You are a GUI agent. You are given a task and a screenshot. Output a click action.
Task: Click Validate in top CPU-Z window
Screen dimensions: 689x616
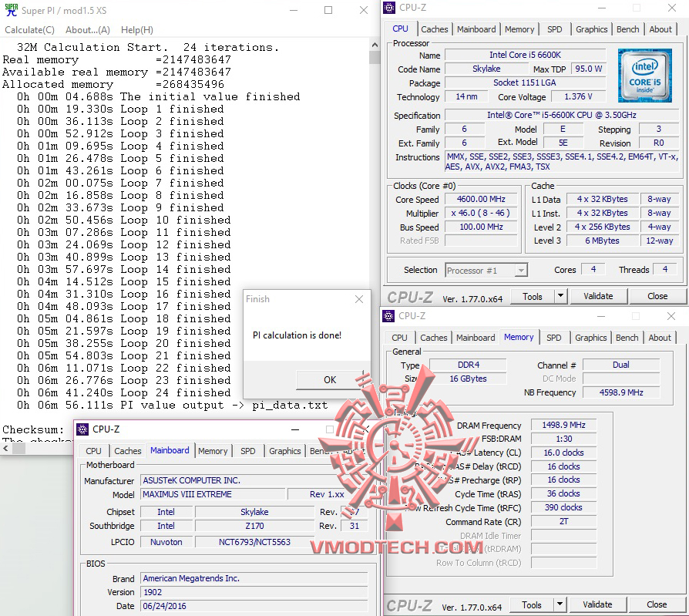coord(598,297)
